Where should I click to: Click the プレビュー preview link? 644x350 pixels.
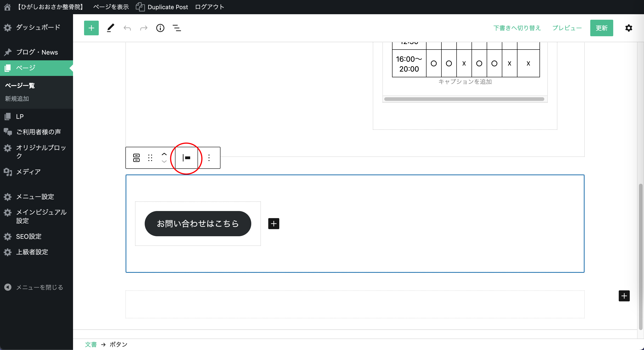(567, 28)
